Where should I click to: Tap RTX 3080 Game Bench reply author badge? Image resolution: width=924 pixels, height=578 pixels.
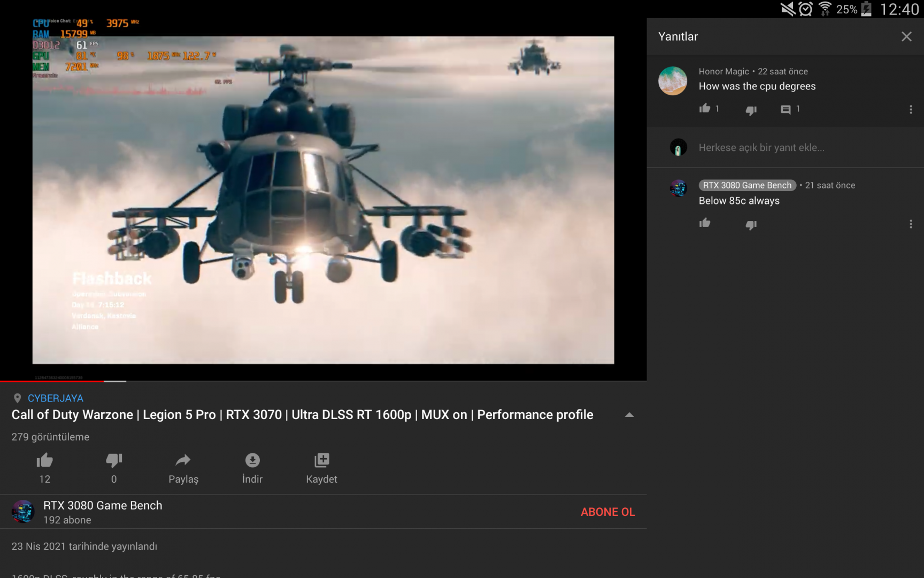coord(748,185)
